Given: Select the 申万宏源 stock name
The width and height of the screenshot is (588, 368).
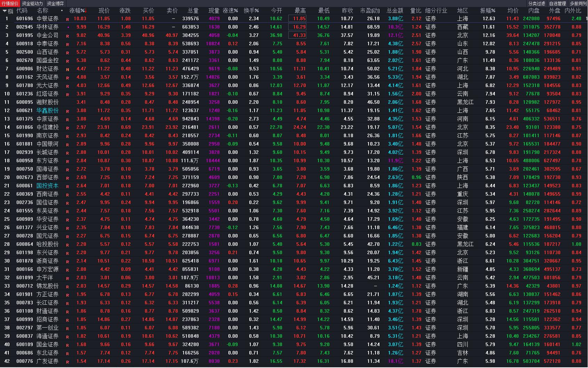Looking at the screenshot, I should coord(48,269).
